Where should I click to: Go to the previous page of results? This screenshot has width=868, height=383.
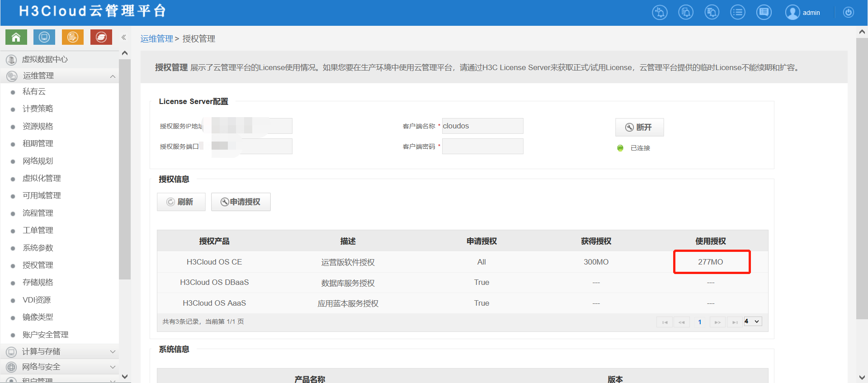(x=681, y=322)
